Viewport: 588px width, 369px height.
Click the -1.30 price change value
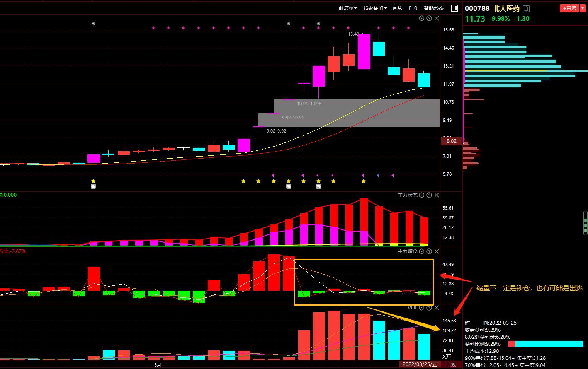tap(522, 19)
